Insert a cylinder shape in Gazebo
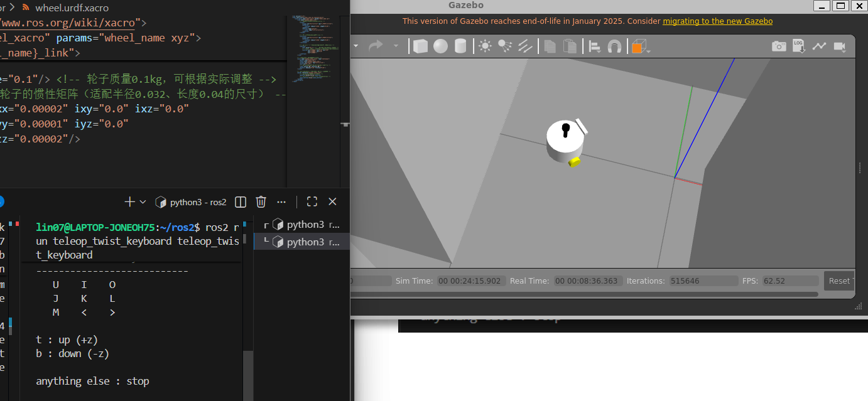Screen dimensions: 868x401 pos(460,46)
